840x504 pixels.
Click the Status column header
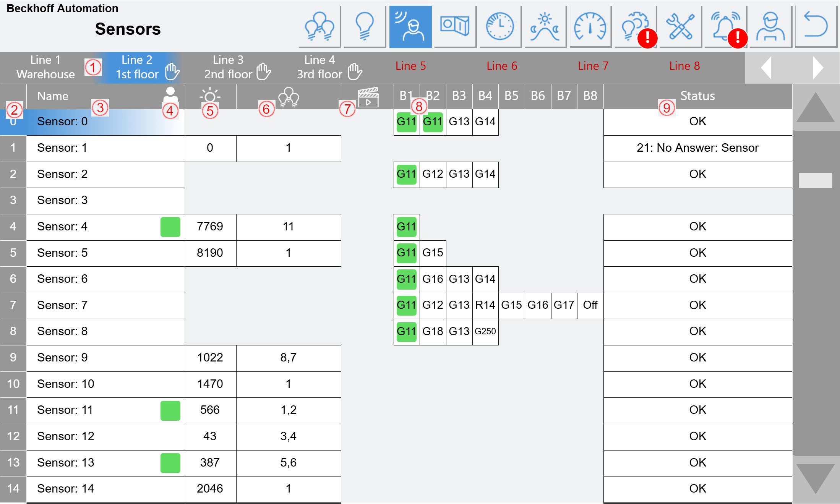[697, 96]
